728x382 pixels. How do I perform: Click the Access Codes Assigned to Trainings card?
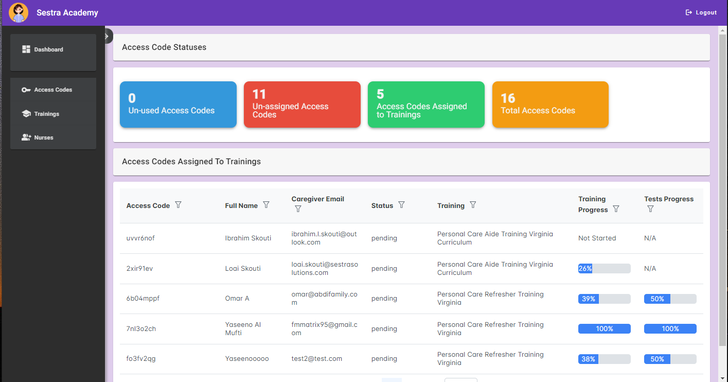pos(426,104)
